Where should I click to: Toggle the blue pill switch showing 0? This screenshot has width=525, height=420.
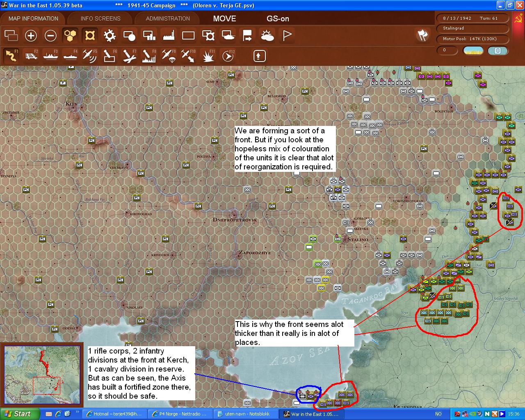pyautogui.click(x=498, y=50)
